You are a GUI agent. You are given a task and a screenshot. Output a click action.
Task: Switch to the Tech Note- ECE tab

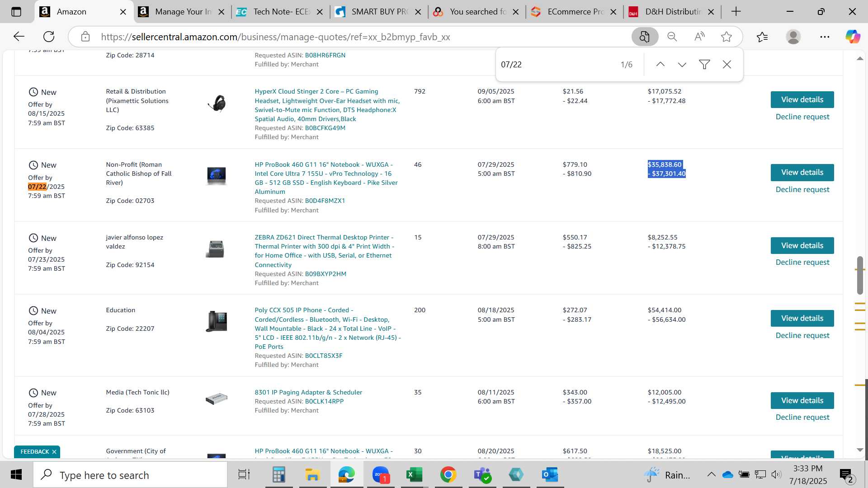click(x=281, y=12)
